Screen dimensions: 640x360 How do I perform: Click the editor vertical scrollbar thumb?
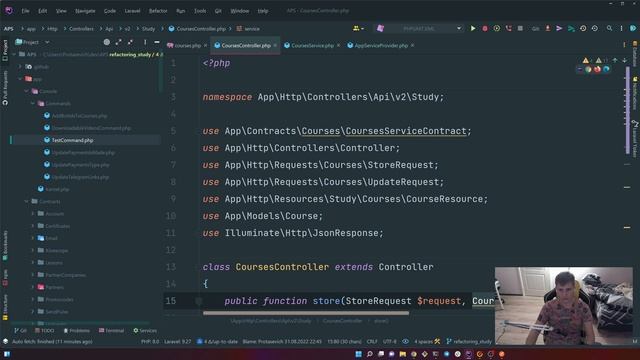pos(627,110)
